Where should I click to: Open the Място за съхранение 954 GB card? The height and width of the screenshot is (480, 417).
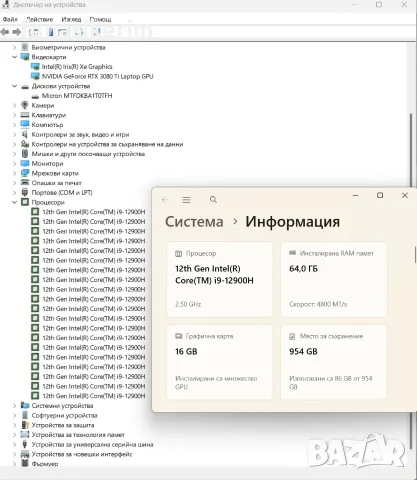(x=334, y=362)
